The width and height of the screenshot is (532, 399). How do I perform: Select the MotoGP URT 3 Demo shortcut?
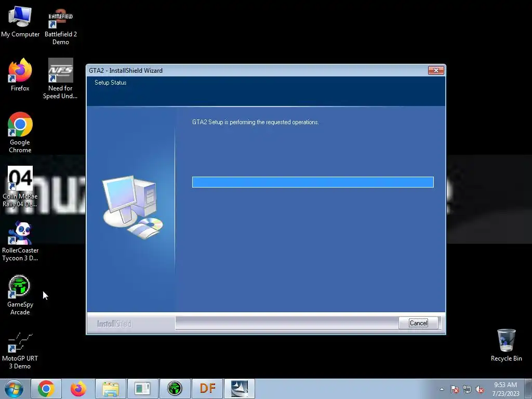click(20, 351)
